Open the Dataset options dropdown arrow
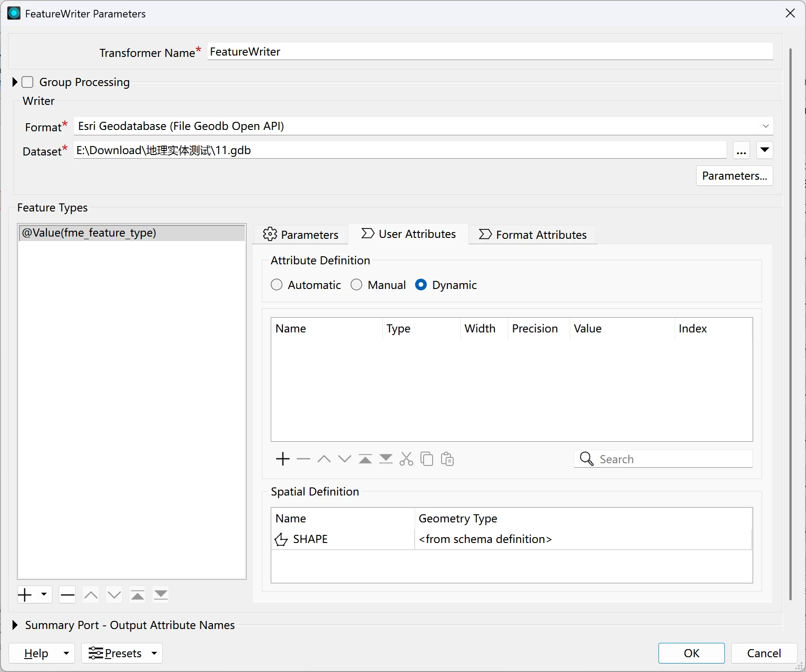This screenshot has height=672, width=806. pos(765,150)
